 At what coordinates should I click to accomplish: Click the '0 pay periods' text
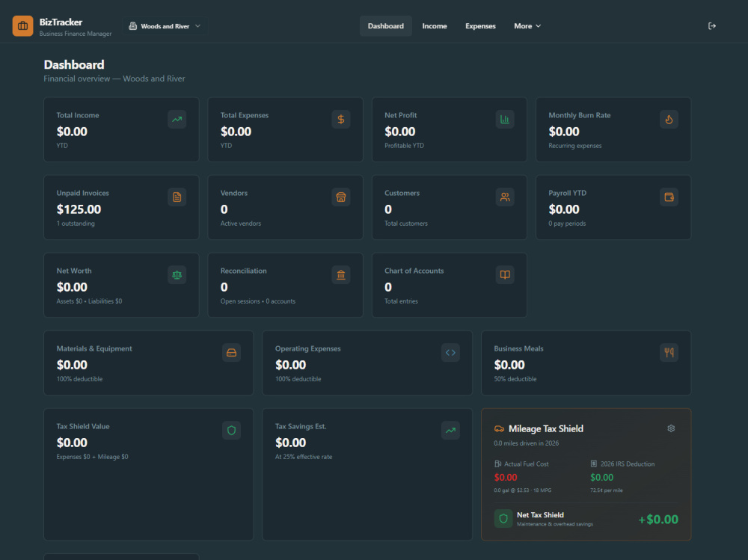point(567,224)
